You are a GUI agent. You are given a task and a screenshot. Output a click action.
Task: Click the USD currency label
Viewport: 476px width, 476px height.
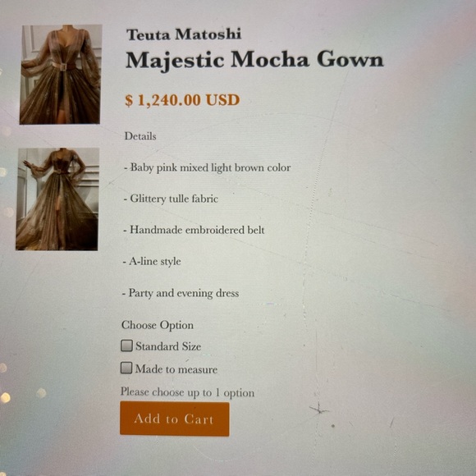pyautogui.click(x=223, y=100)
